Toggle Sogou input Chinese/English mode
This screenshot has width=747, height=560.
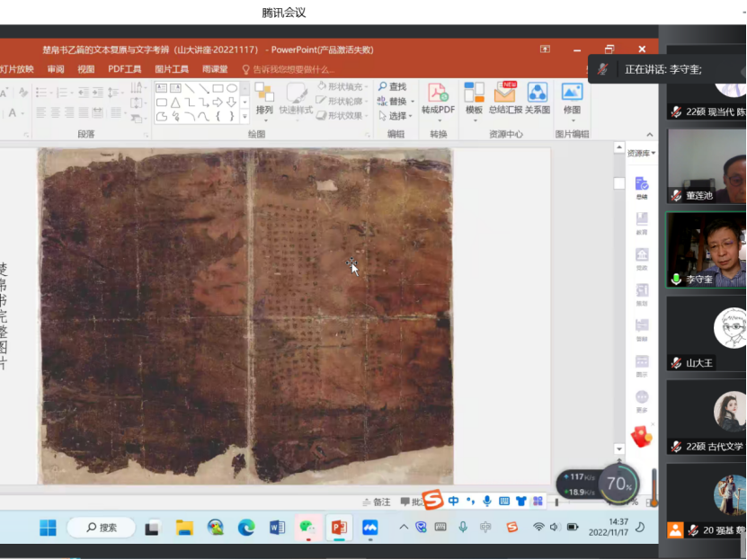tap(454, 501)
